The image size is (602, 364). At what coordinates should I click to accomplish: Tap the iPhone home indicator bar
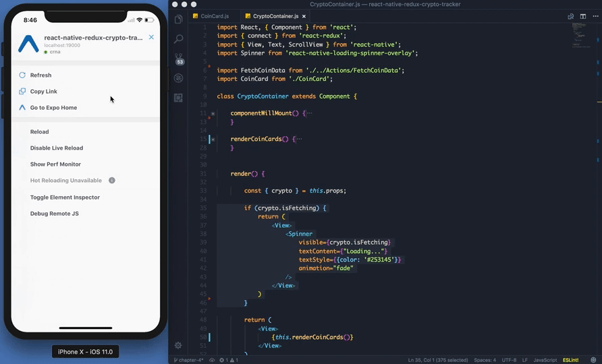[86, 328]
